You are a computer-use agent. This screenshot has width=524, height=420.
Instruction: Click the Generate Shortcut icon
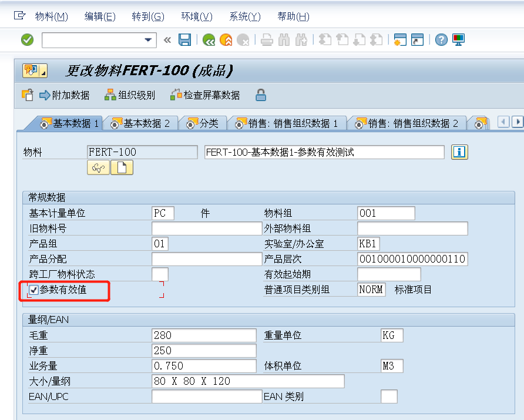coord(417,40)
